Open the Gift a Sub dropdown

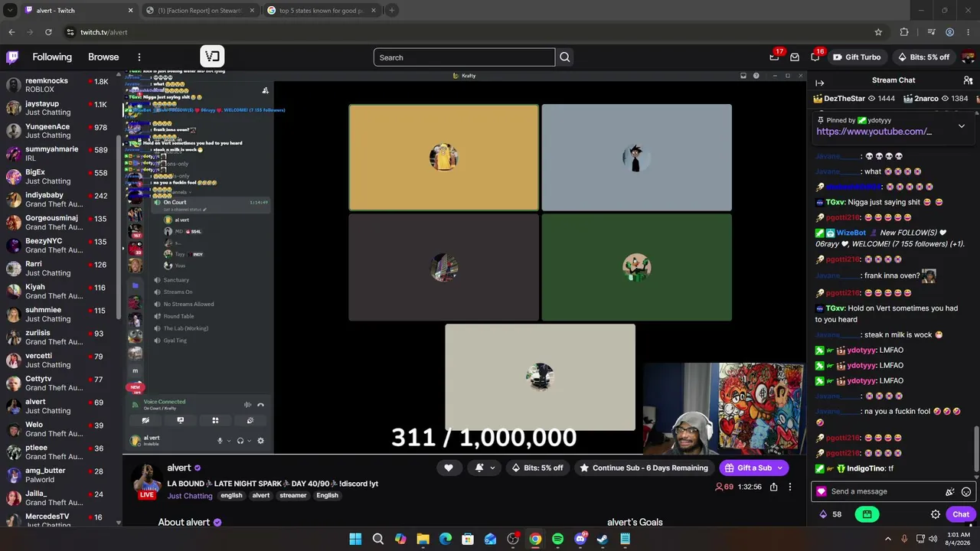[754, 468]
